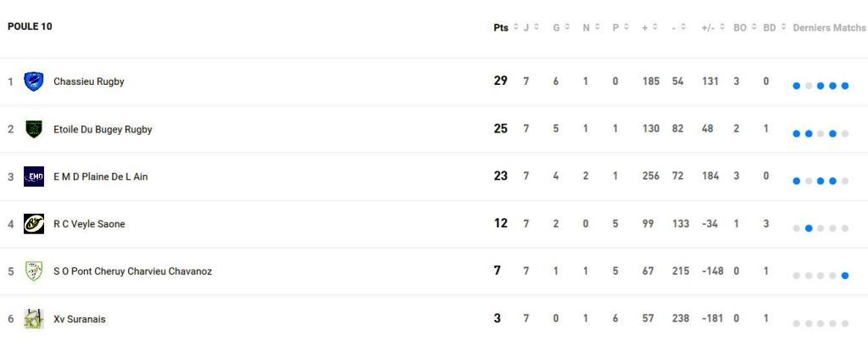
Task: Click the Chassieu Rugby club logo
Action: pos(34,81)
